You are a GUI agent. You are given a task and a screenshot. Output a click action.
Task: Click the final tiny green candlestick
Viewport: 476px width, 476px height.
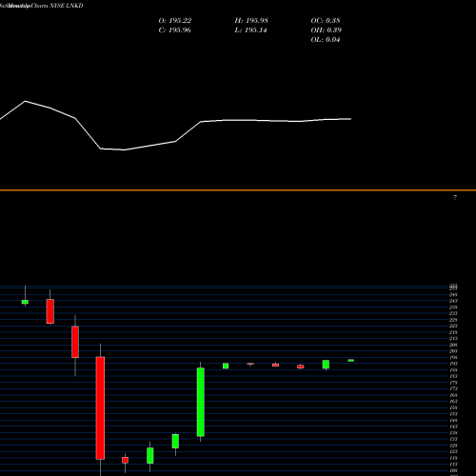[x=350, y=360]
